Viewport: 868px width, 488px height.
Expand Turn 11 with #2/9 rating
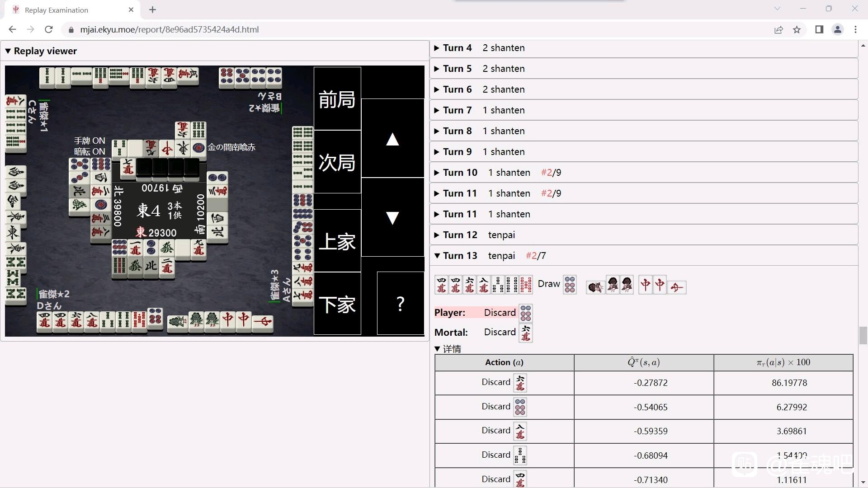[x=644, y=193]
